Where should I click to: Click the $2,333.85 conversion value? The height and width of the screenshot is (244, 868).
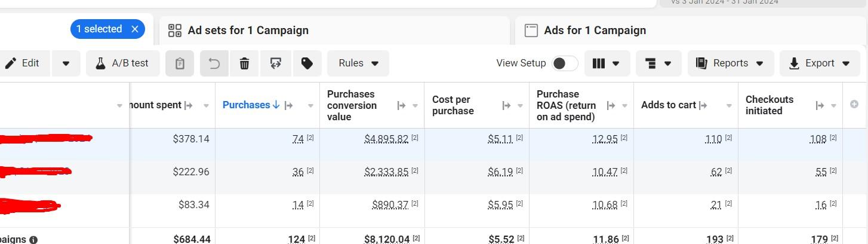pyautogui.click(x=386, y=173)
